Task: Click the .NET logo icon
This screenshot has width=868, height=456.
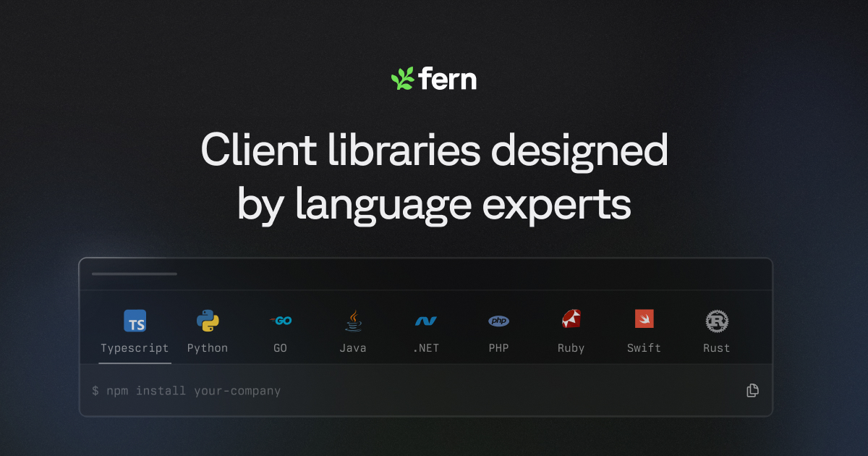Action: pyautogui.click(x=426, y=321)
